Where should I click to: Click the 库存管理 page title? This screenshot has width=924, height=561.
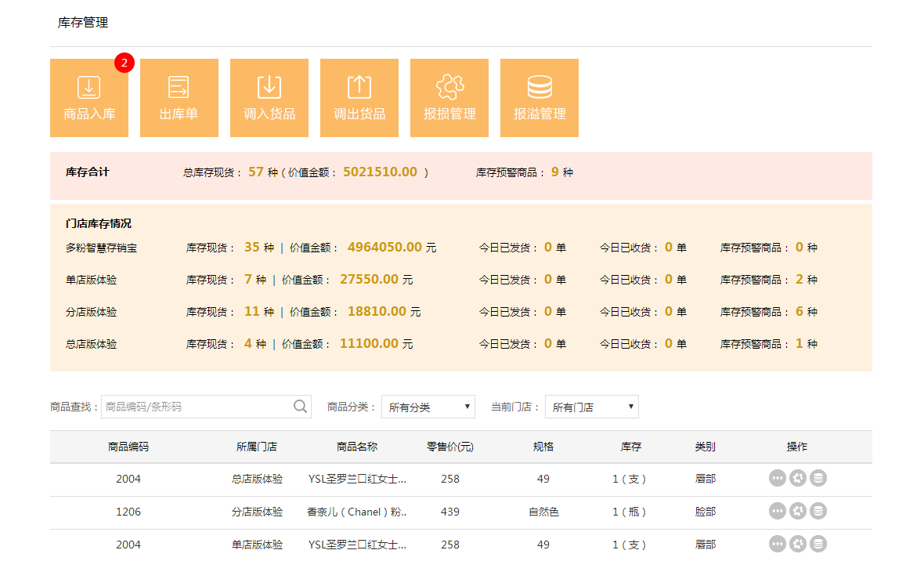tap(82, 23)
